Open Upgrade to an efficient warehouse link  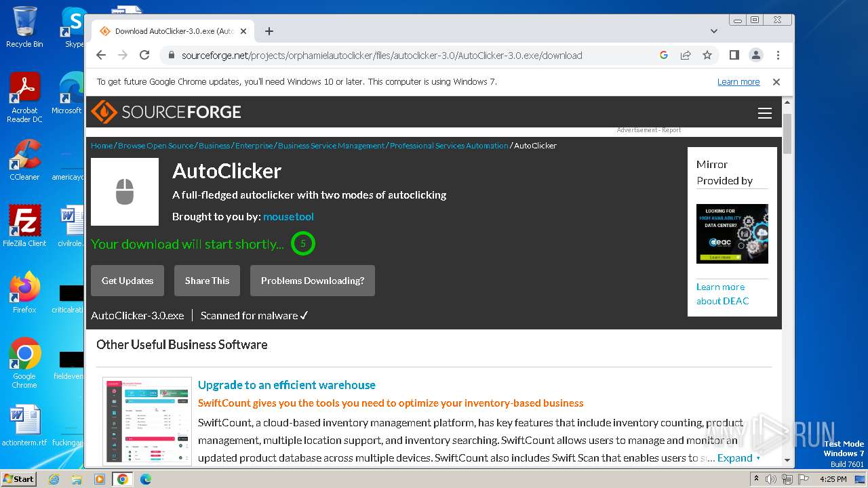click(287, 385)
